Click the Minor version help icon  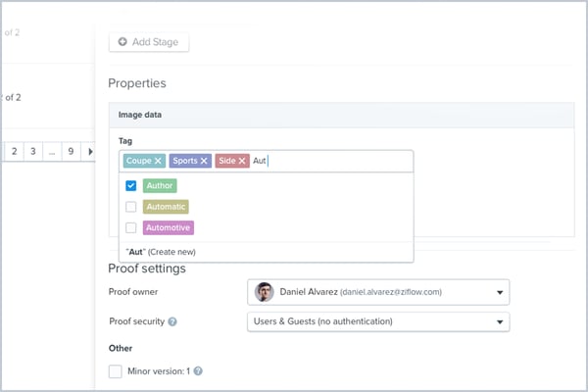pyautogui.click(x=197, y=371)
